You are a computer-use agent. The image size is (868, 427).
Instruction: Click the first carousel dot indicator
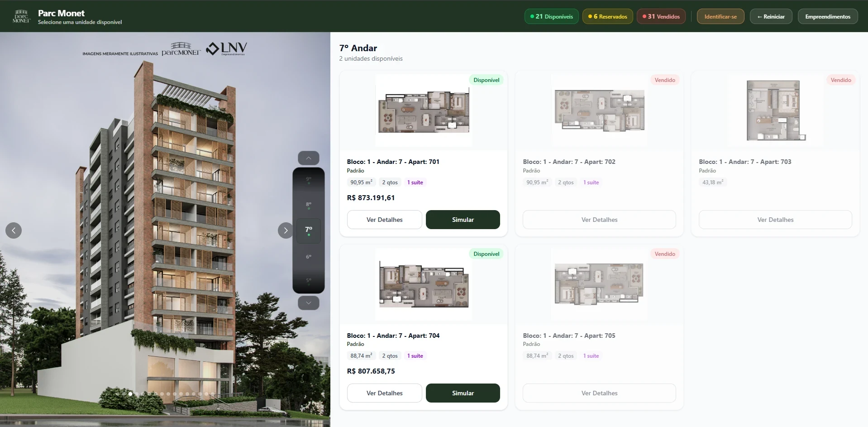point(118,394)
